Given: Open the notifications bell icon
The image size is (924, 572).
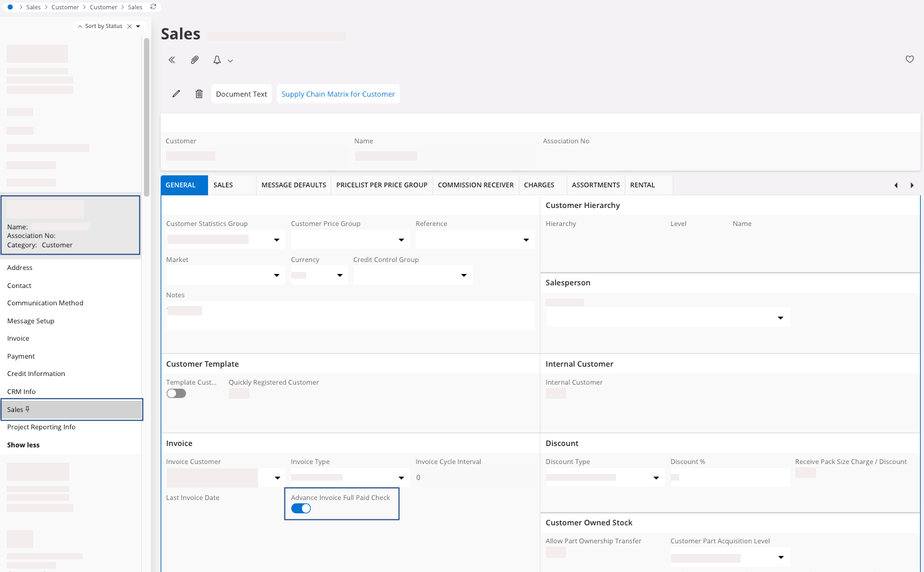Looking at the screenshot, I should tap(217, 60).
